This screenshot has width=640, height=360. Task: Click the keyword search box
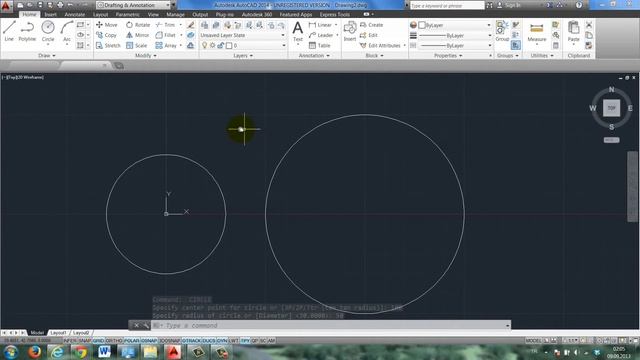click(x=447, y=5)
